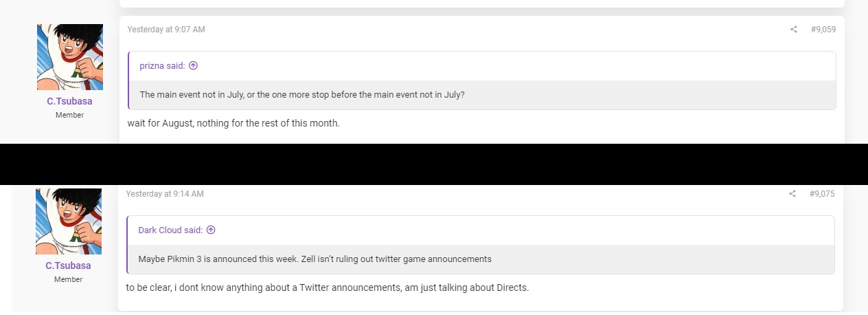Click the "Dark Cloud said:" quote header
Viewport: 868px width, 315px height.
pos(170,230)
